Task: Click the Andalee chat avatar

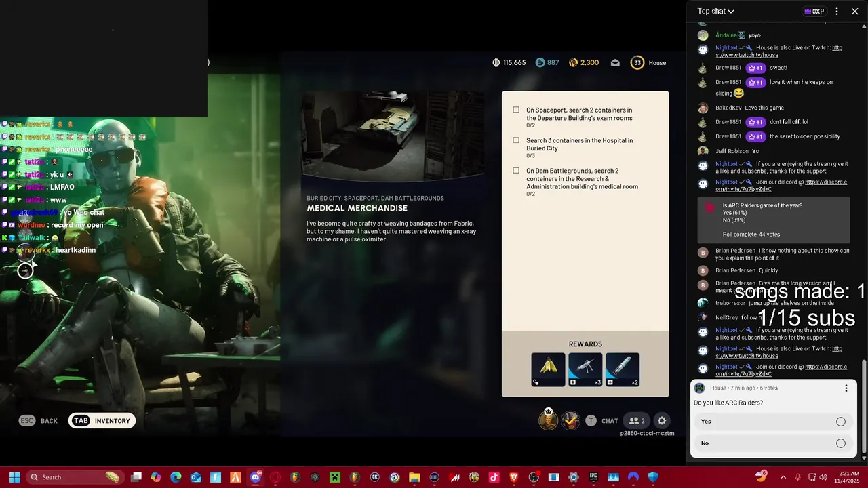Action: tap(703, 35)
